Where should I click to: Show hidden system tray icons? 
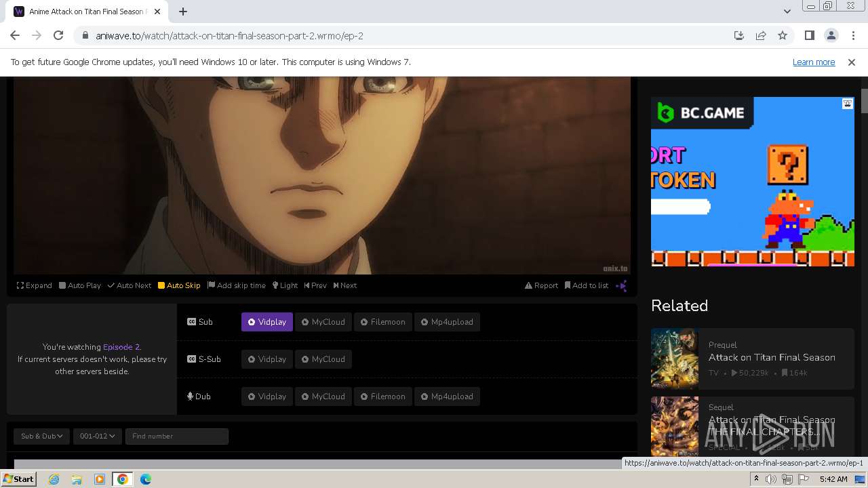click(756, 479)
